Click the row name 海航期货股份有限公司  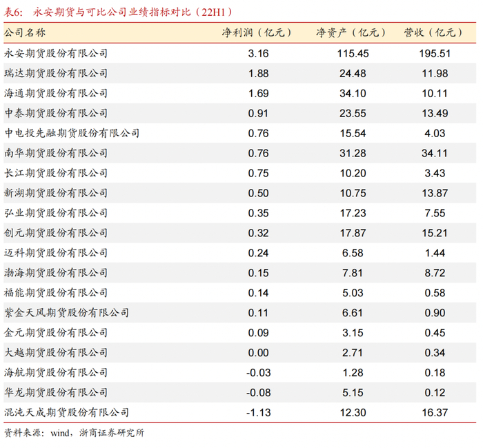coord(56,373)
